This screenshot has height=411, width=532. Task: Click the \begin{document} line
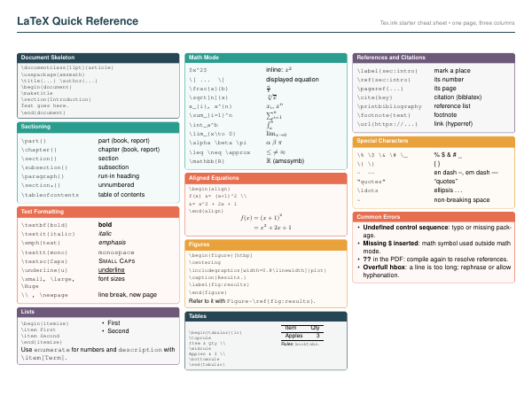[x=46, y=87]
